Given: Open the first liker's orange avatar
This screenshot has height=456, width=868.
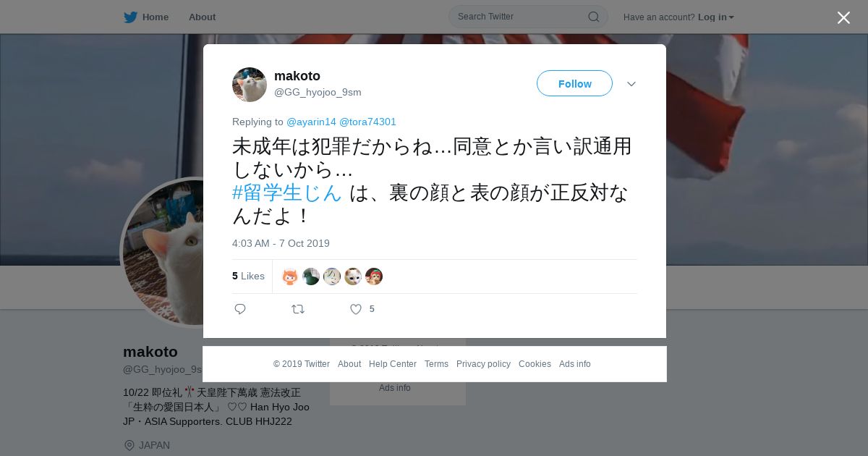Looking at the screenshot, I should tap(290, 276).
